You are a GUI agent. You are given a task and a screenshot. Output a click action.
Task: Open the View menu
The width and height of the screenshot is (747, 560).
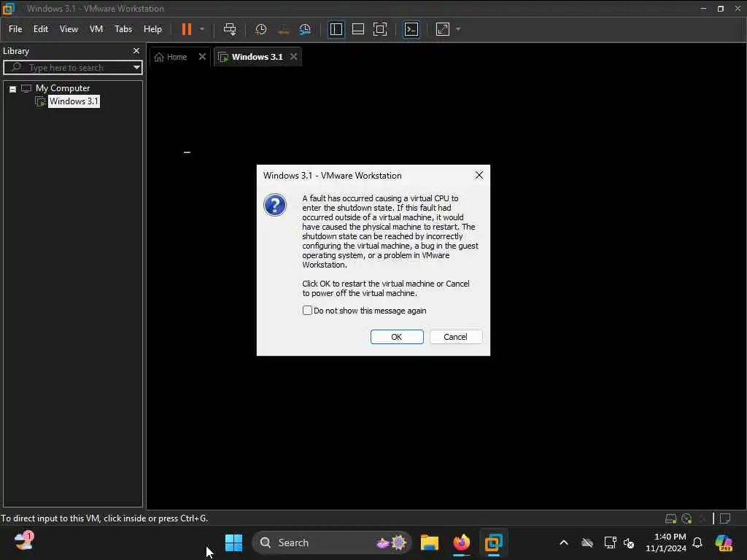tap(69, 29)
